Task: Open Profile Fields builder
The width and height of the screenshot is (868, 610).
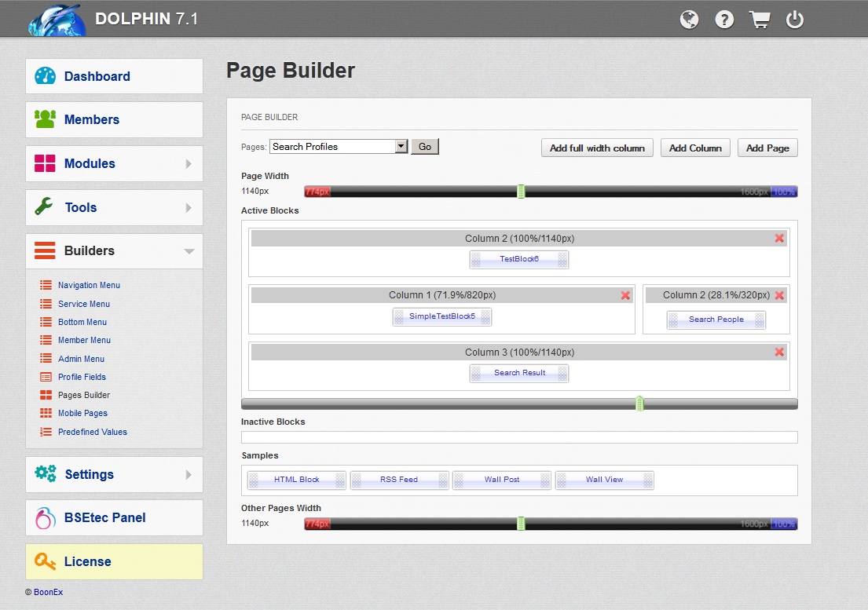Action: click(x=82, y=377)
